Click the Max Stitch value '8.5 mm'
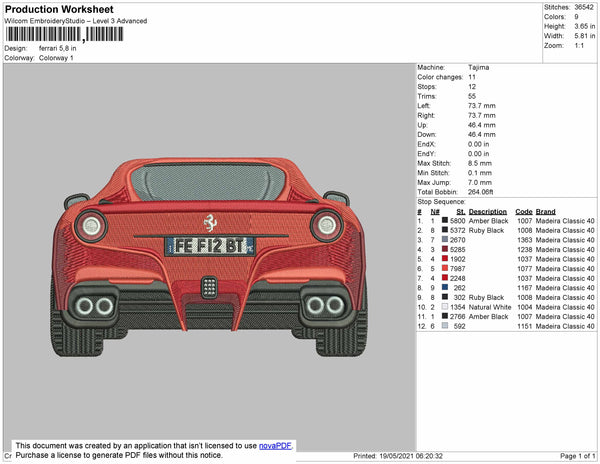The image size is (600, 464). (480, 163)
